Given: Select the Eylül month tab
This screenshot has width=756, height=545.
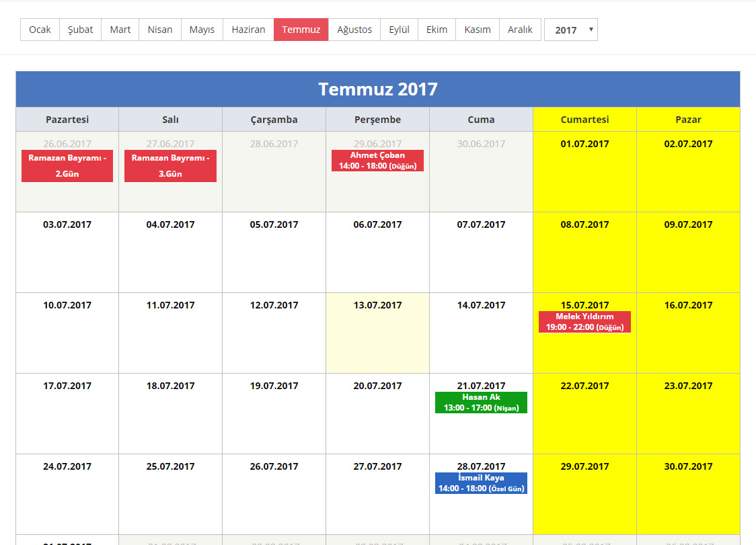Looking at the screenshot, I should point(400,30).
